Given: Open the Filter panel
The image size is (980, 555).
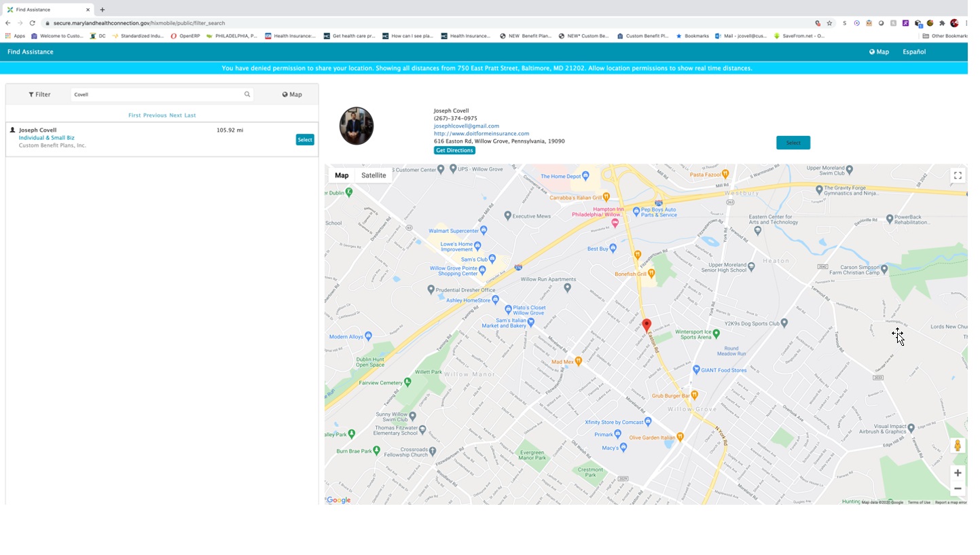Looking at the screenshot, I should pyautogui.click(x=39, y=94).
